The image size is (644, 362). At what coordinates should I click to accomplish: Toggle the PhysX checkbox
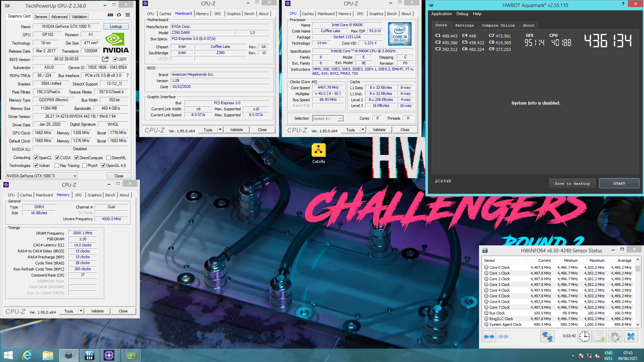click(x=85, y=166)
